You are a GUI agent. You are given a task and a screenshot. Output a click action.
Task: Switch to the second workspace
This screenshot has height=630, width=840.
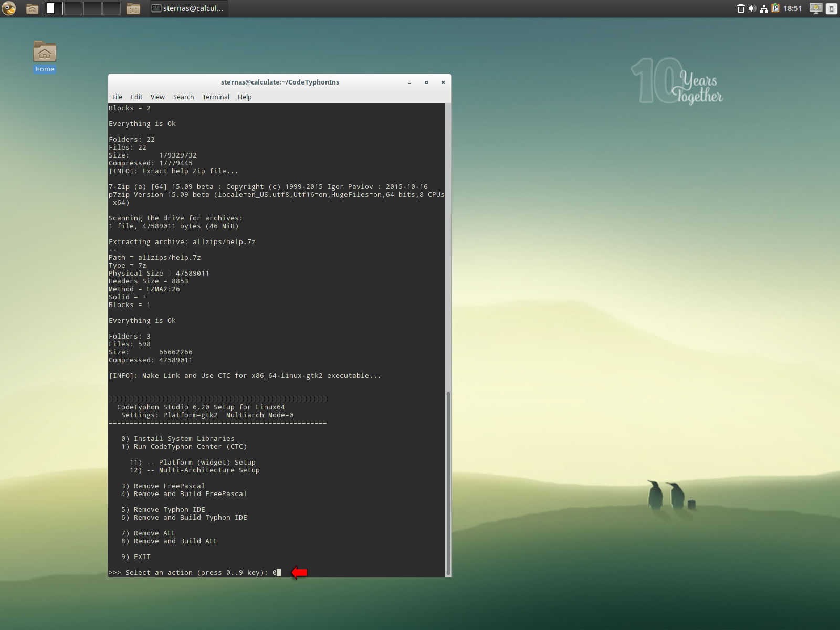pos(73,8)
